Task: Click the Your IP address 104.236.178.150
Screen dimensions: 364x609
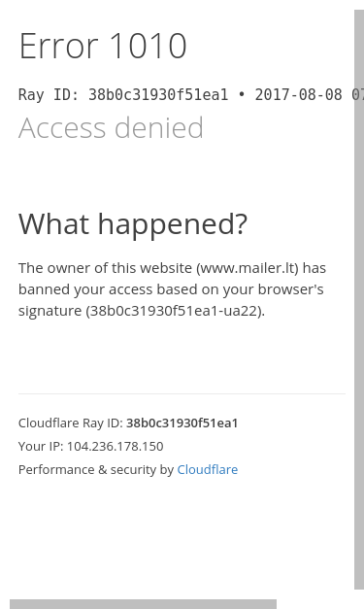Action: tap(115, 446)
